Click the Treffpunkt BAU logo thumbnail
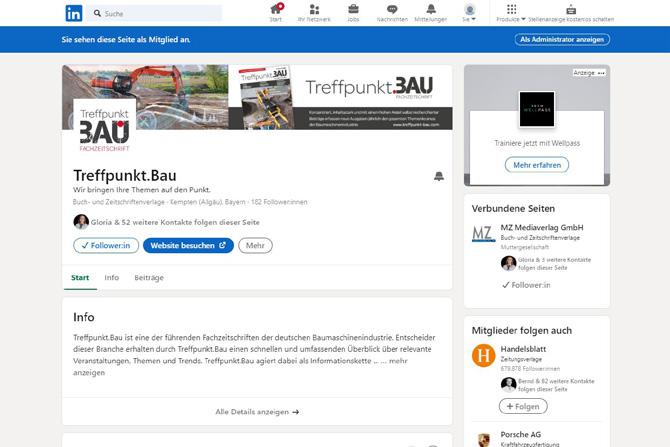The image size is (670, 447). pos(105,128)
